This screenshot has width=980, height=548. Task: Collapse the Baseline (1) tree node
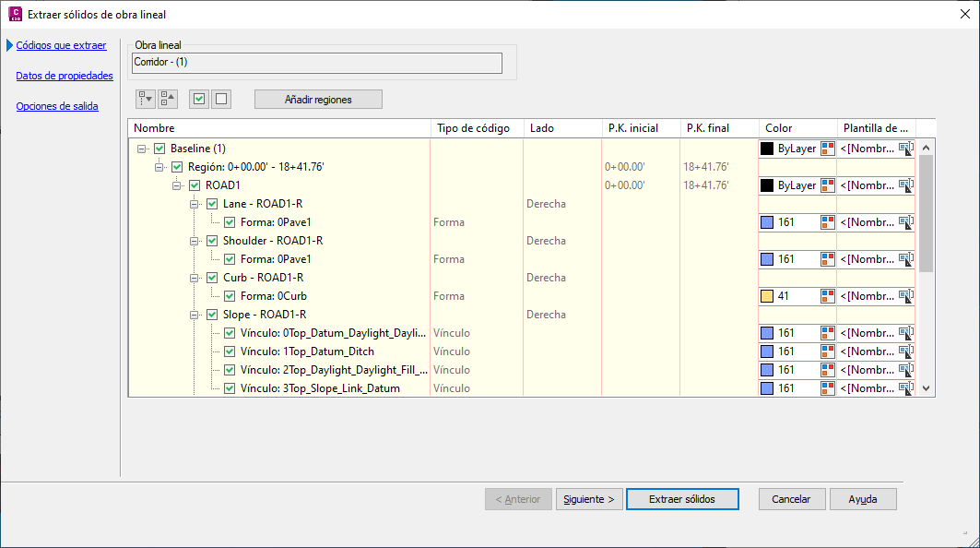(x=142, y=149)
